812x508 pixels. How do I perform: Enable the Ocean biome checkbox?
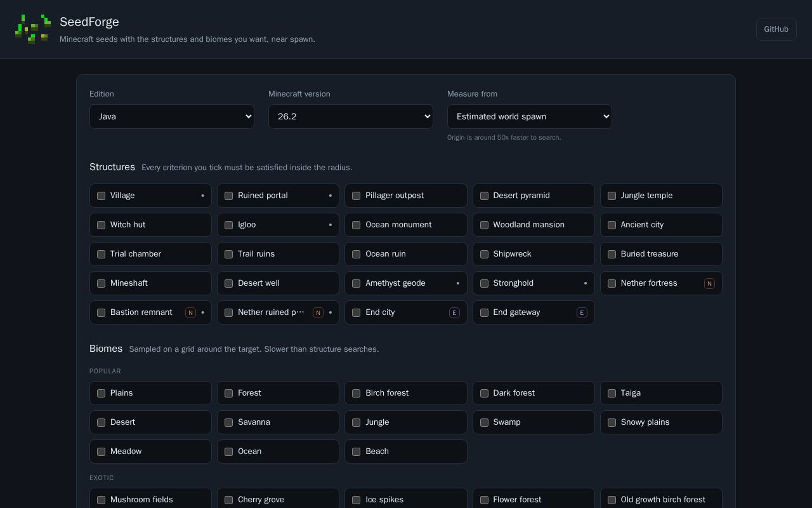pos(228,451)
